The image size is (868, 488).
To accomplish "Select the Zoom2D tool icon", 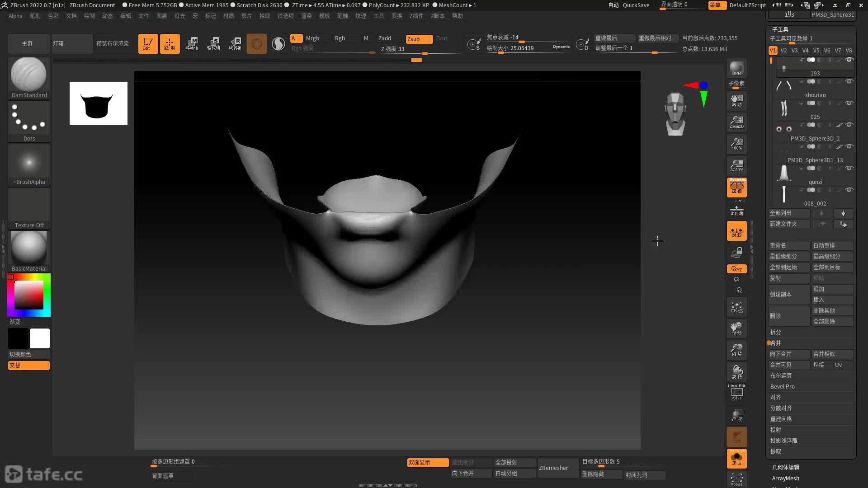I will pyautogui.click(x=736, y=122).
